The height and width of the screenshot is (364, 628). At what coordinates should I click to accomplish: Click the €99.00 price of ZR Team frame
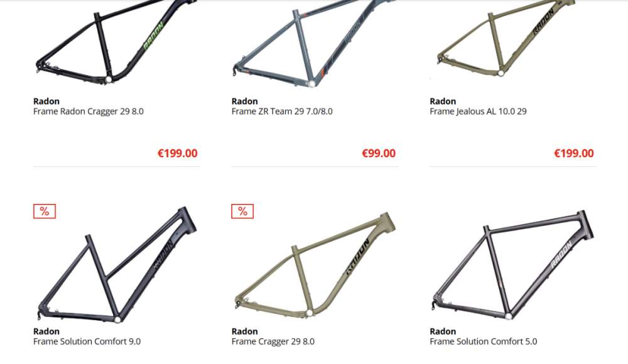[379, 153]
